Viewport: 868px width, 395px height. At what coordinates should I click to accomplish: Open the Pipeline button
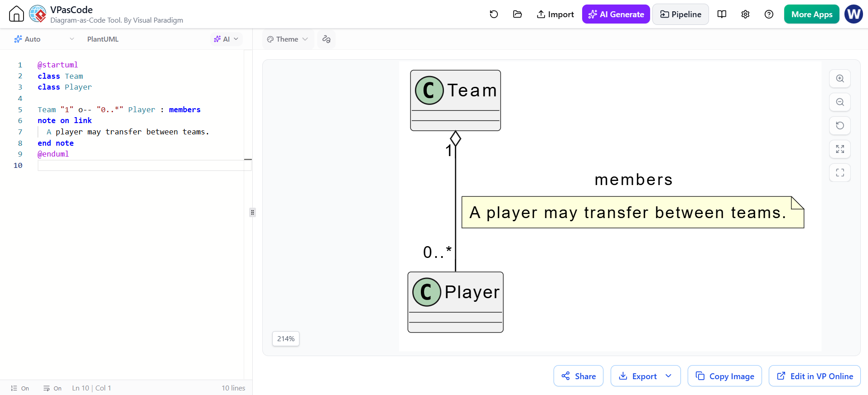coord(681,14)
